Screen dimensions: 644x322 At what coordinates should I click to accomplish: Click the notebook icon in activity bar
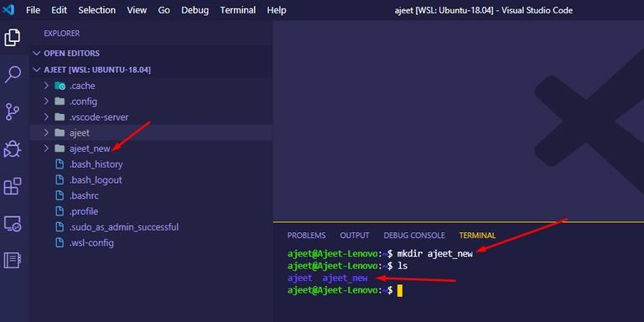(13, 261)
